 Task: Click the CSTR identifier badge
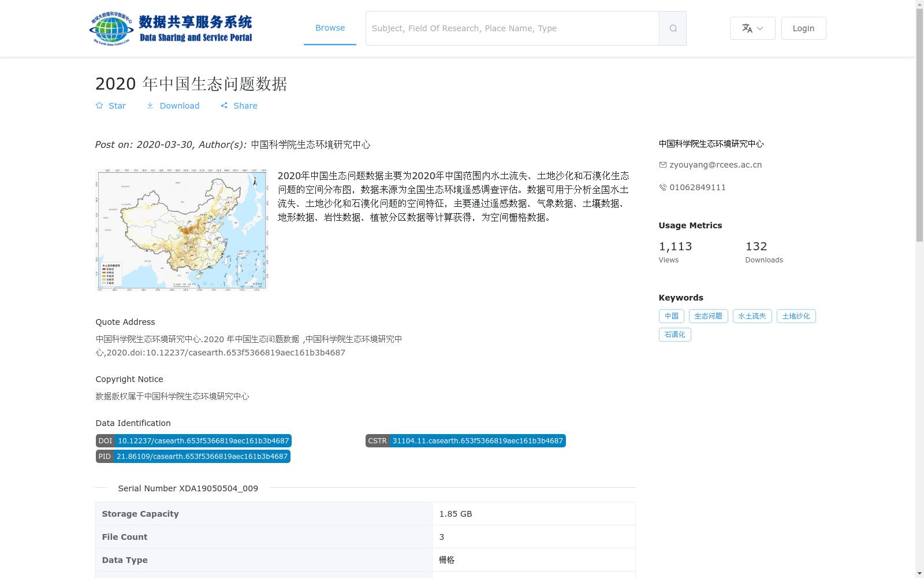(465, 441)
